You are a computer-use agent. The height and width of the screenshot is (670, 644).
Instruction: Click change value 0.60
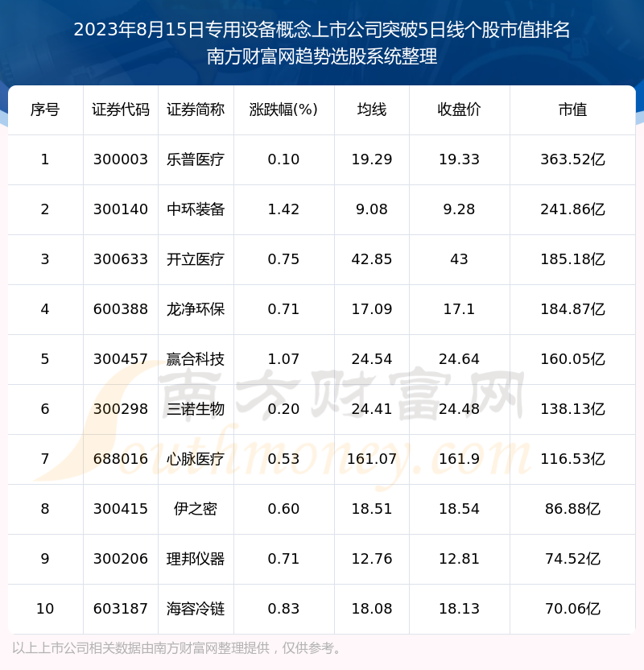pyautogui.click(x=283, y=509)
